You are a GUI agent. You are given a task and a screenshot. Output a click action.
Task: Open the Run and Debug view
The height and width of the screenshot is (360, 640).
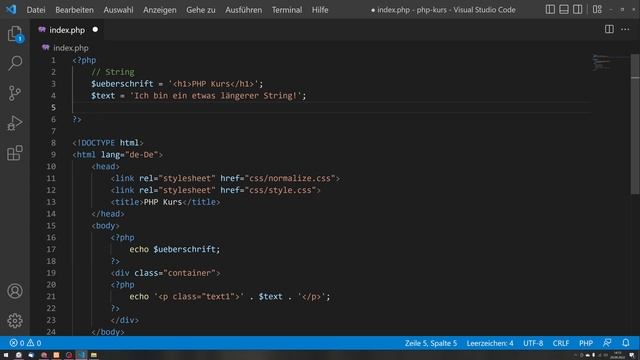[15, 123]
